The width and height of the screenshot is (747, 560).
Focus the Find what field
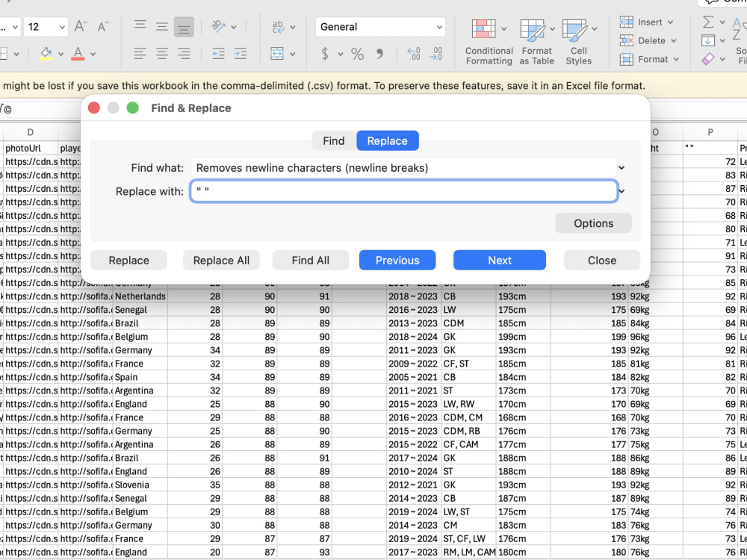[x=403, y=167]
